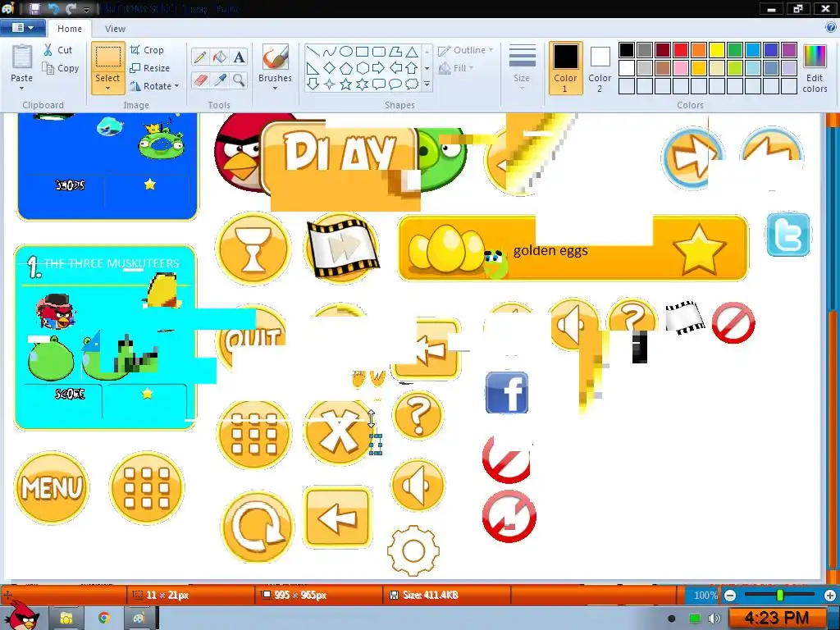This screenshot has width=840, height=630.
Task: Choose the Pentagon shape
Action: click(346, 68)
